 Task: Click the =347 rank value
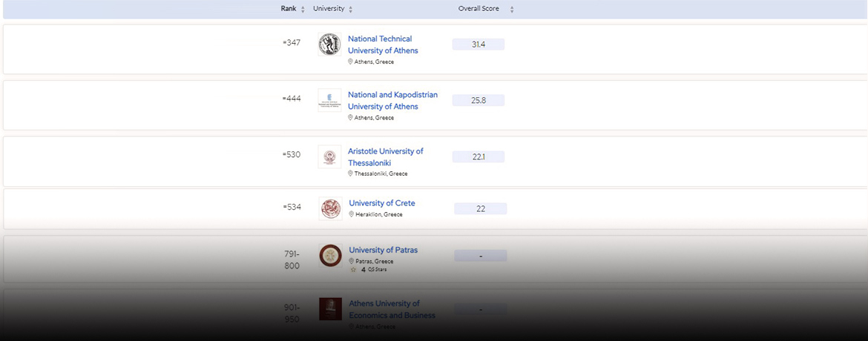291,43
